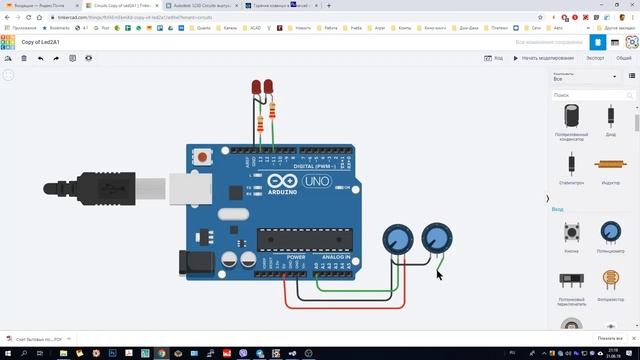This screenshot has width=640, height=360.
Task: Click the Tinkercad logo
Action: 8,42
